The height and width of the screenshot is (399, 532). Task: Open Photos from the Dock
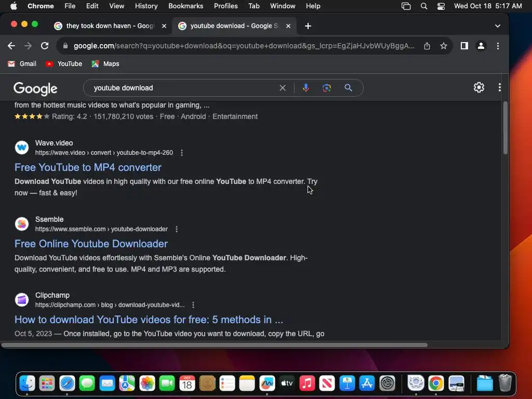tap(147, 384)
